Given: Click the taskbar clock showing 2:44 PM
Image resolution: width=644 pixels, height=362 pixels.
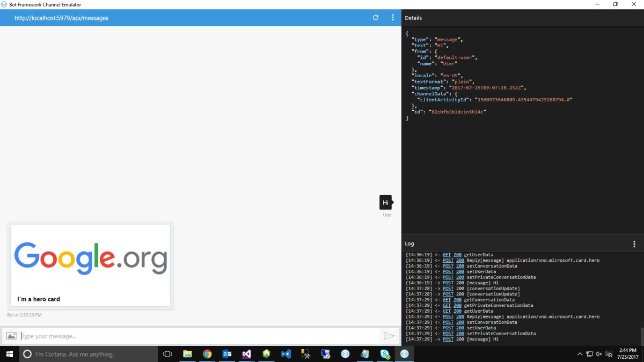Looking at the screenshot, I should coord(627,354).
